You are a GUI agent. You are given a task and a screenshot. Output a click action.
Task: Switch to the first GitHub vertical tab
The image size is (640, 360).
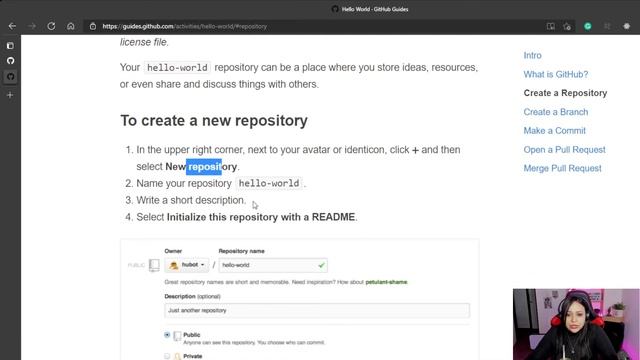click(x=10, y=61)
